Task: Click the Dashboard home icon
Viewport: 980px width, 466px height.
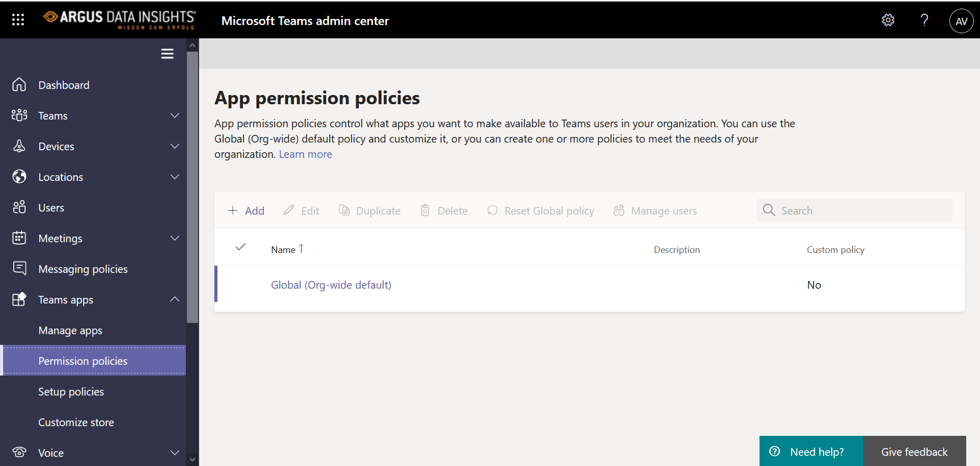Action: pos(19,84)
